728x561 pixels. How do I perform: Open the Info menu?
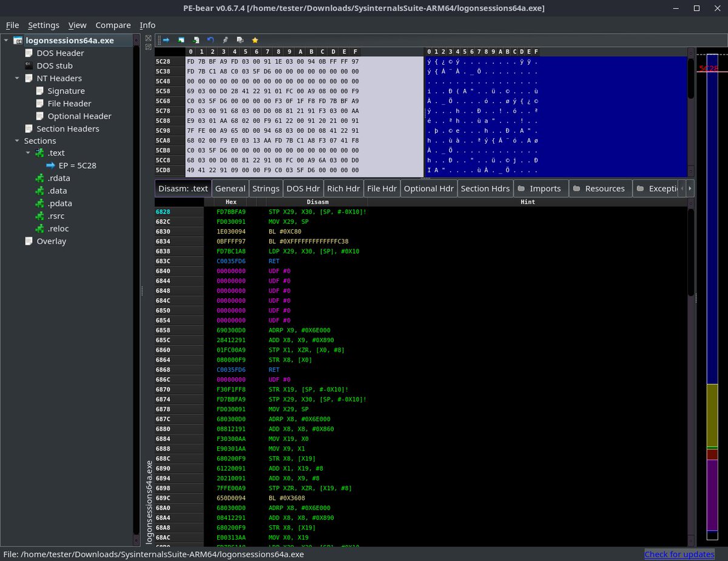pyautogui.click(x=147, y=25)
